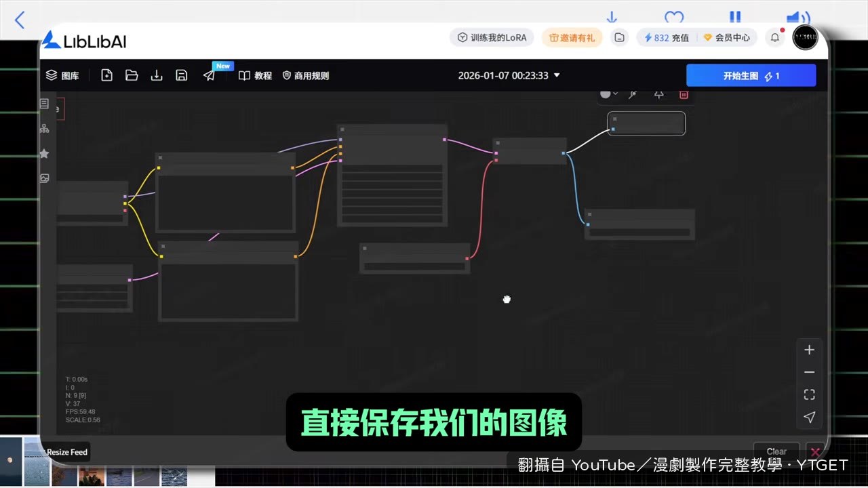Screen dimensions: 868x488
Task: Delete the selected node with red trash
Action: pos(684,94)
